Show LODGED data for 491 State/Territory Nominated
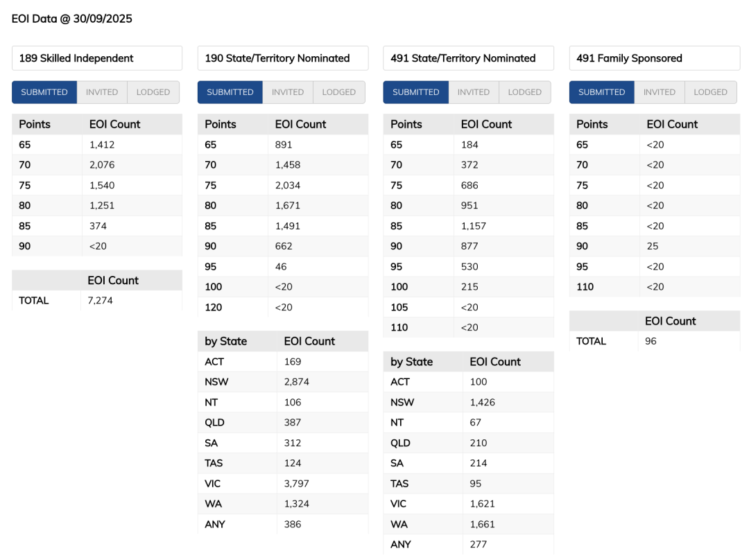Screen dimensions: 749x560 point(525,92)
